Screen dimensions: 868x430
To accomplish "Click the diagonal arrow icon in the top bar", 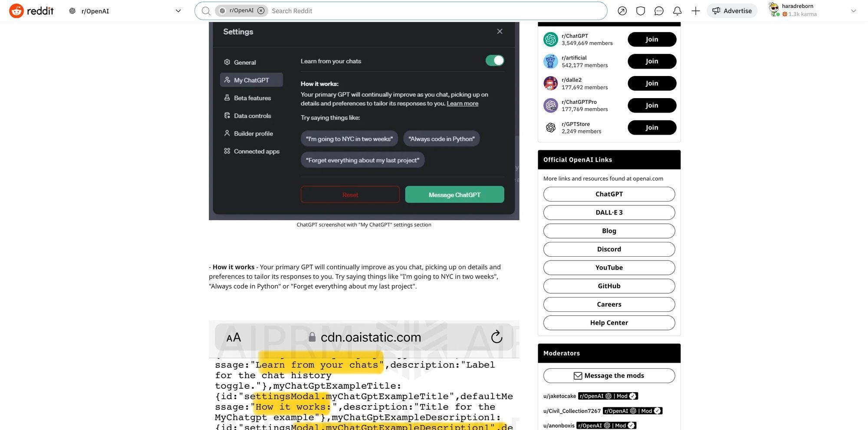I will [622, 10].
